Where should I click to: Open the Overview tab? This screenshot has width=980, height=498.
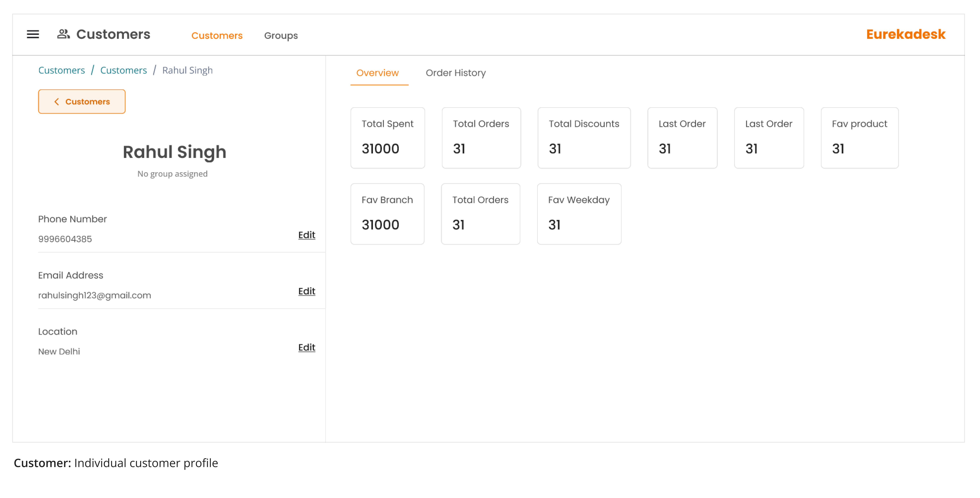[377, 73]
